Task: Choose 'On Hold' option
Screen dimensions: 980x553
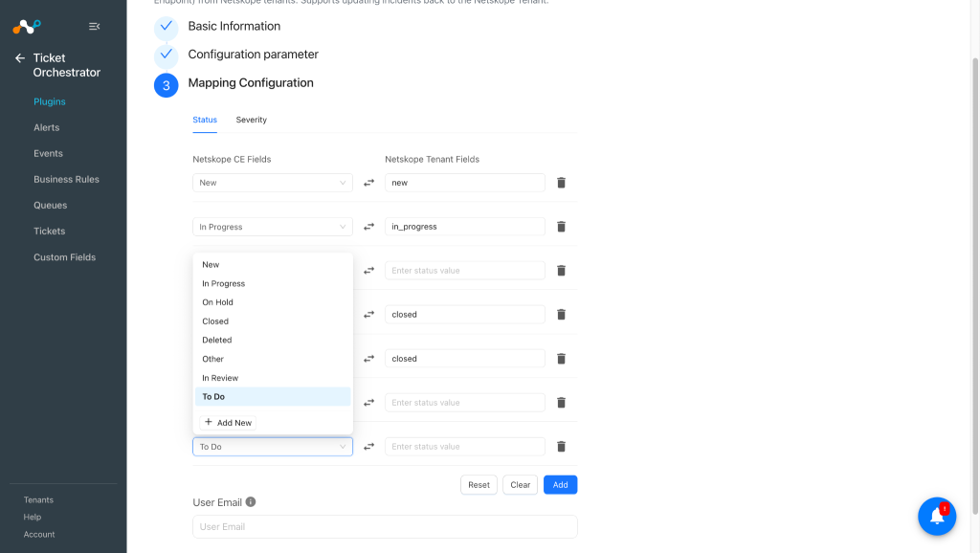Action: (x=273, y=301)
